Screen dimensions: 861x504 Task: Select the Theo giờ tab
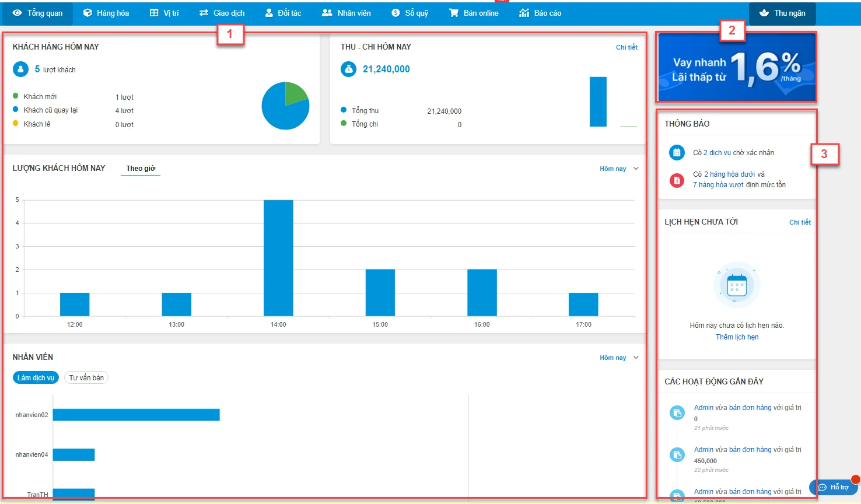(141, 169)
